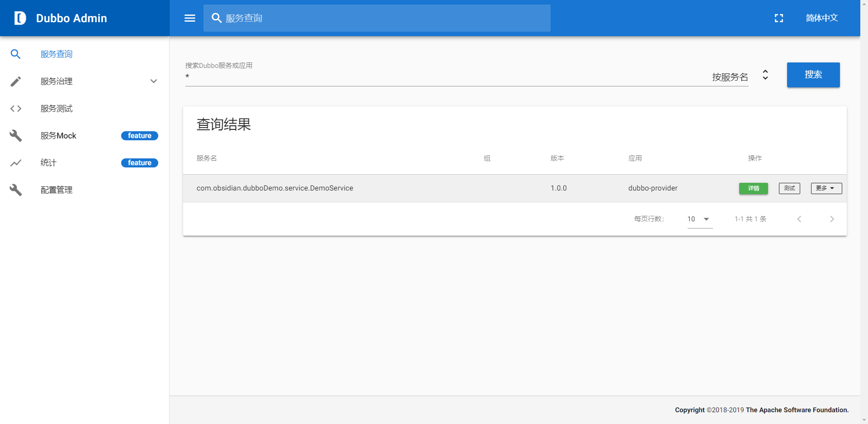Click the Dubbo Admin title
Viewport: 868px width, 424px height.
(71, 18)
